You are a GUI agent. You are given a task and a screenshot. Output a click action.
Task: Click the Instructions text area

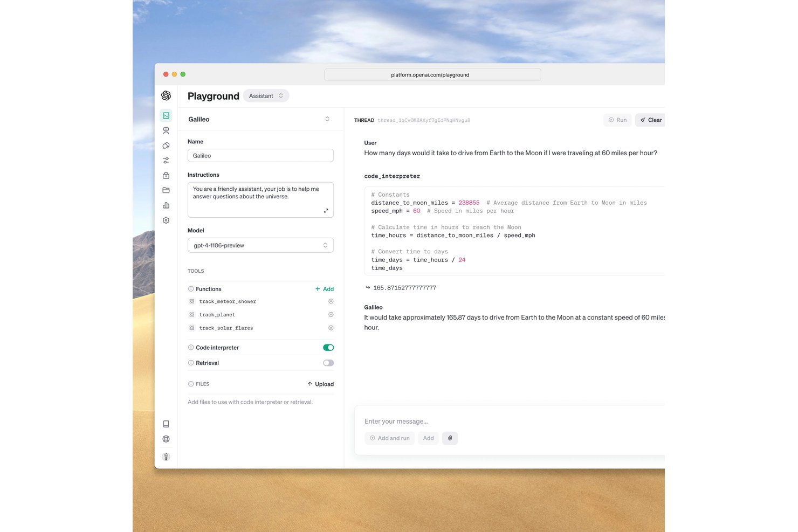pos(260,200)
